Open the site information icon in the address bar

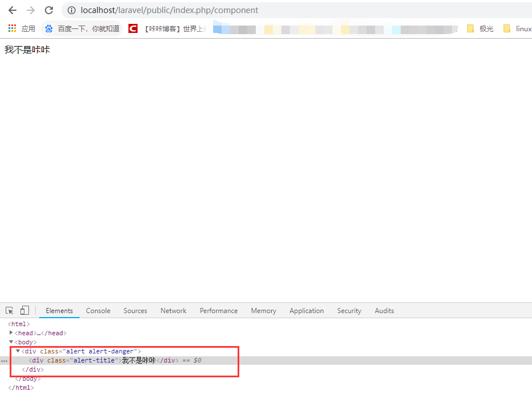tap(72, 10)
